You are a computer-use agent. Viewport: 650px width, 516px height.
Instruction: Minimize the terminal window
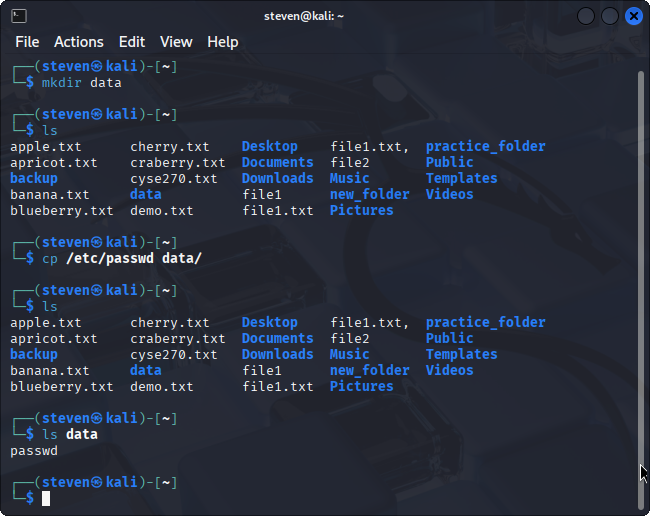point(586,16)
